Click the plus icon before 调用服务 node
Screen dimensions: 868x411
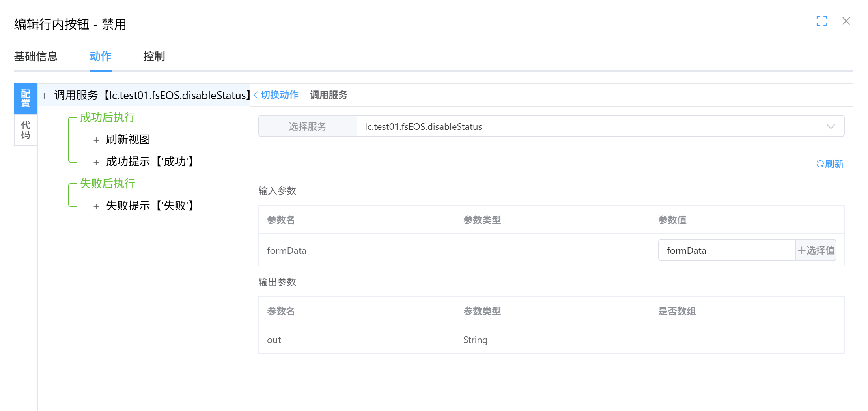point(44,95)
